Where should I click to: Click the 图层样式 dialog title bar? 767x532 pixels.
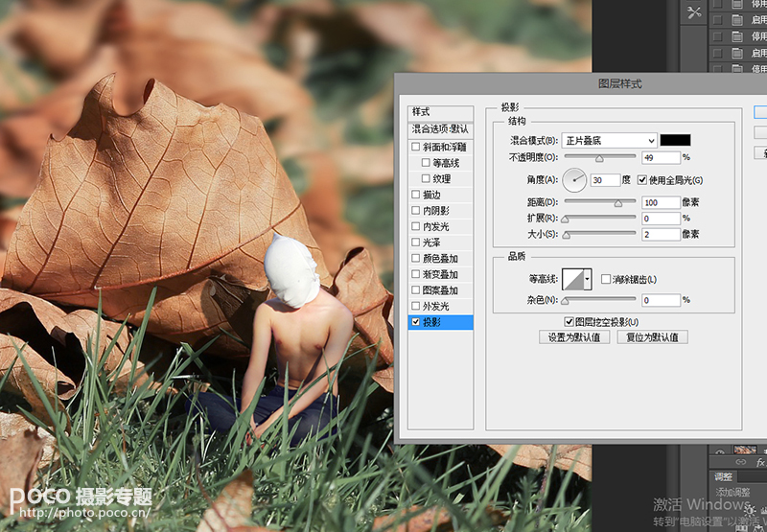tap(581, 83)
